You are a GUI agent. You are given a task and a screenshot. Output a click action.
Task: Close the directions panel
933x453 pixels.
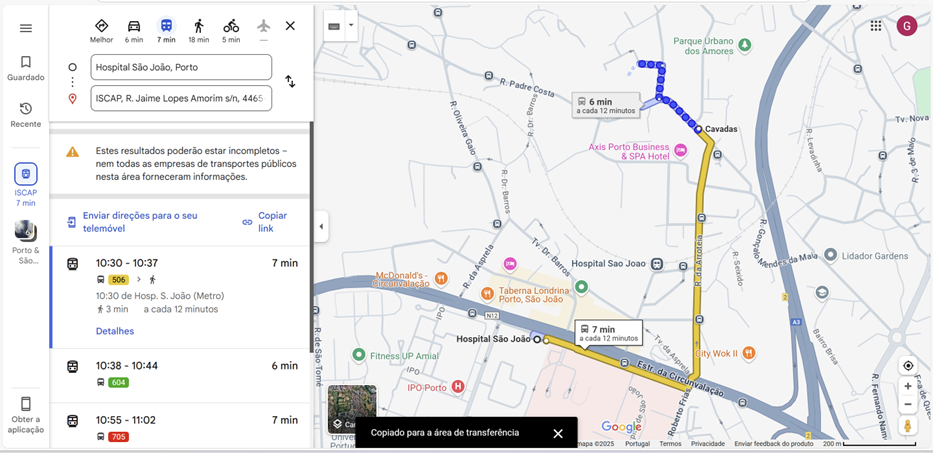[290, 26]
